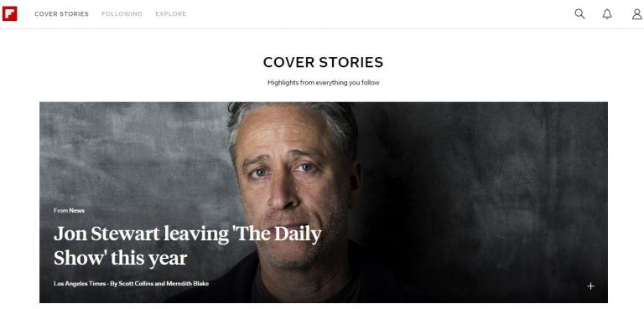
Task: Click the Los Angeles Times source name
Action: (80, 284)
